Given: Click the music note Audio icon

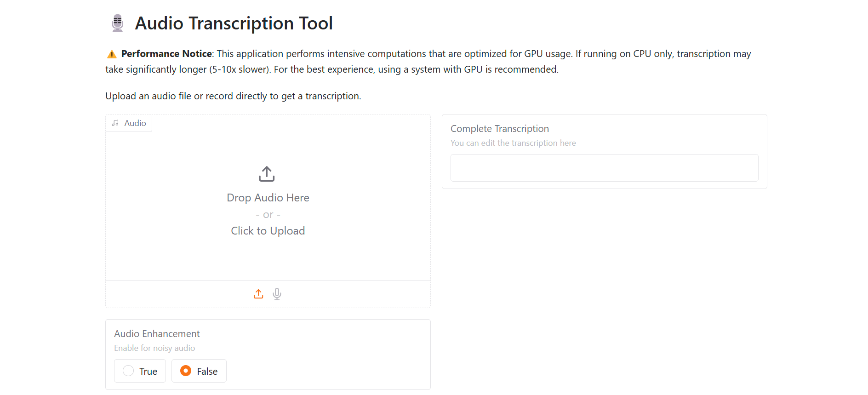Looking at the screenshot, I should click(x=115, y=123).
